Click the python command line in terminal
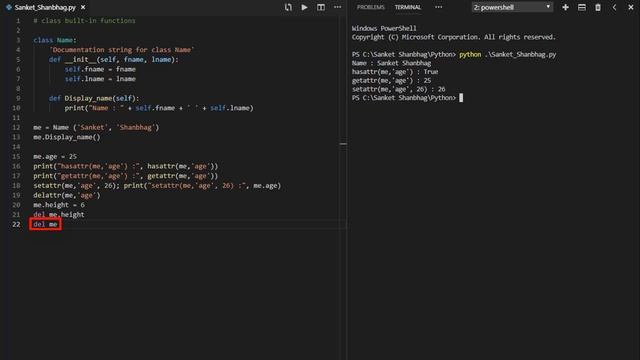This screenshot has height=360, width=640. tap(454, 54)
